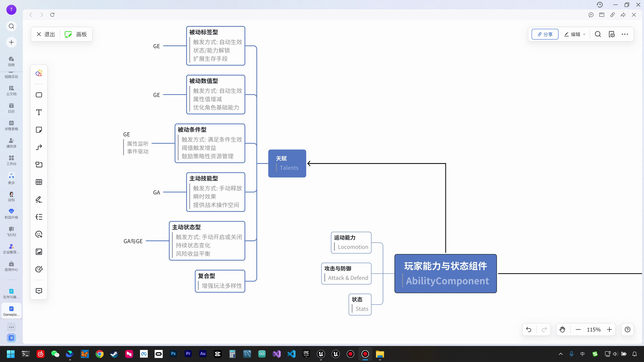Open the 编辑 mode dropdown
Viewport: 644px width, 362px height.
[575, 34]
